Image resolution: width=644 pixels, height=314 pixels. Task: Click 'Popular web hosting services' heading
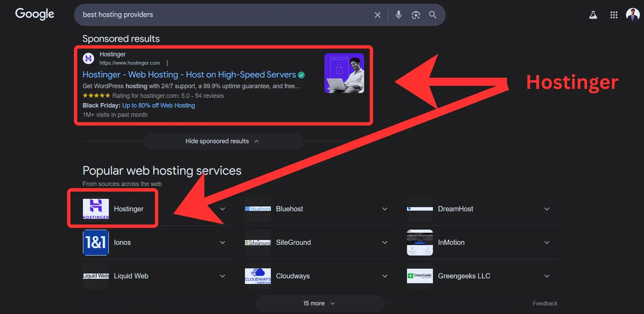point(162,170)
